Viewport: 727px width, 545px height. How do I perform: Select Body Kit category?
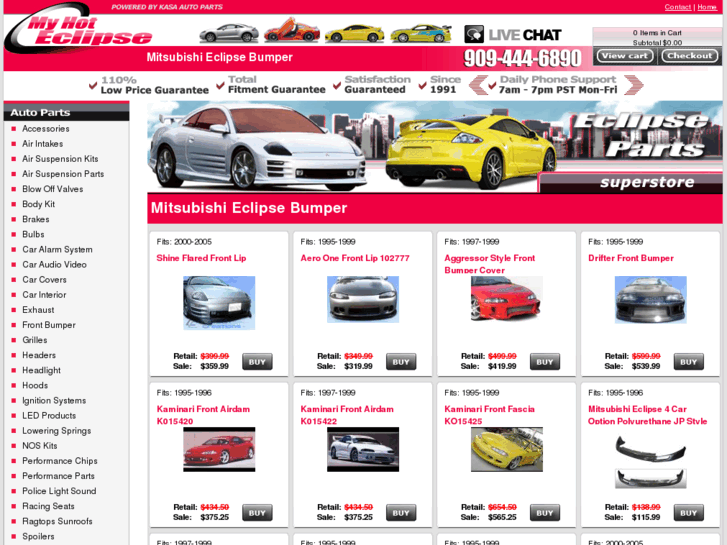pos(38,204)
